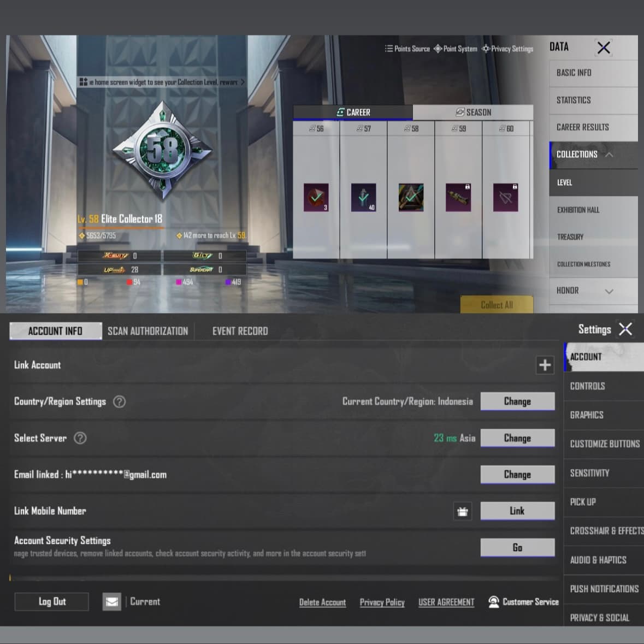Go to Account Security Settings

point(517,547)
